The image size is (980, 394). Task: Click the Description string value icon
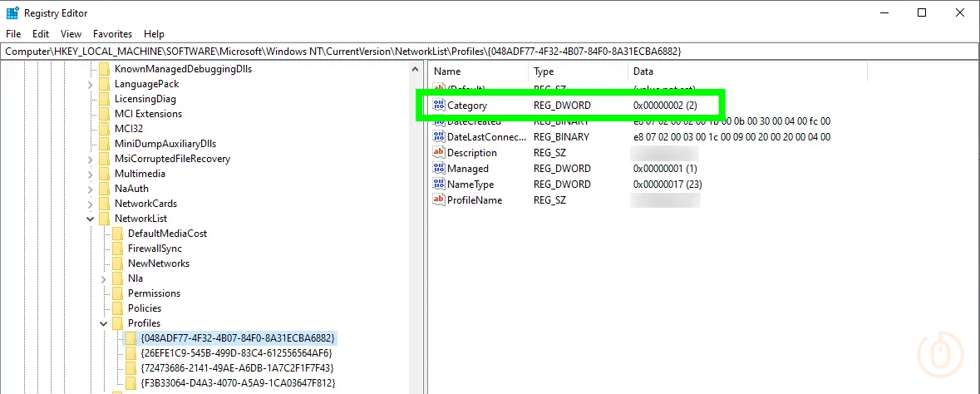(439, 153)
